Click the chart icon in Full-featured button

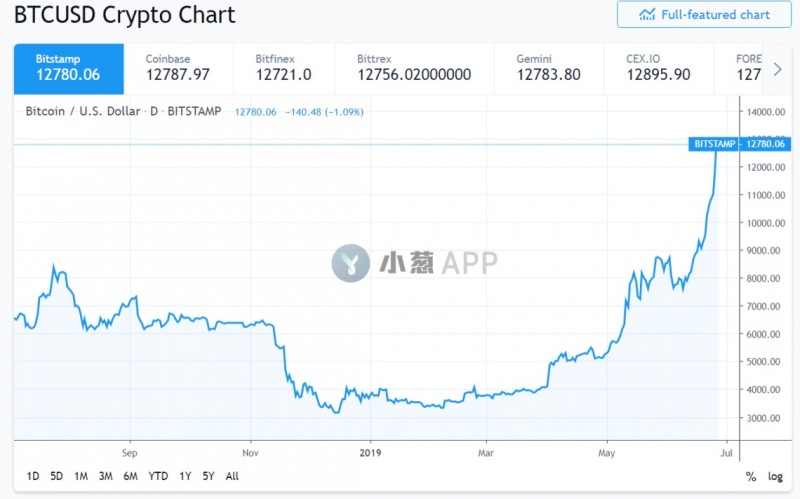point(647,15)
